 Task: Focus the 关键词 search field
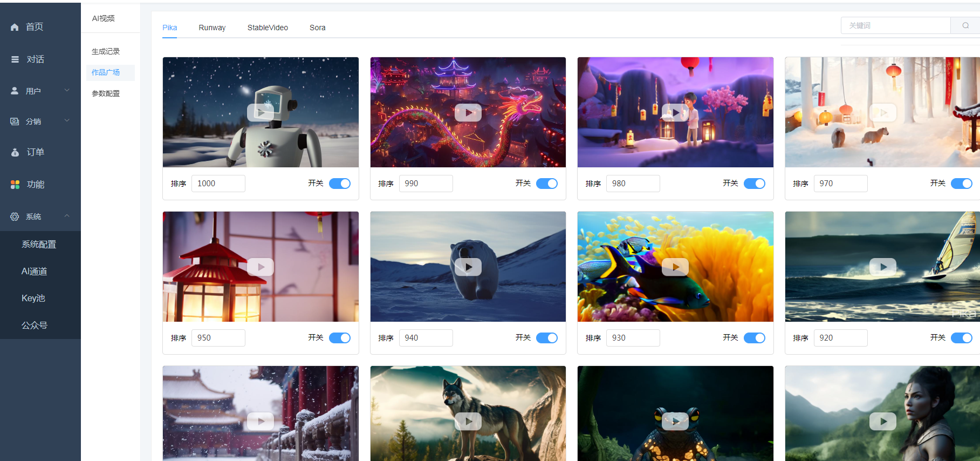coord(896,25)
